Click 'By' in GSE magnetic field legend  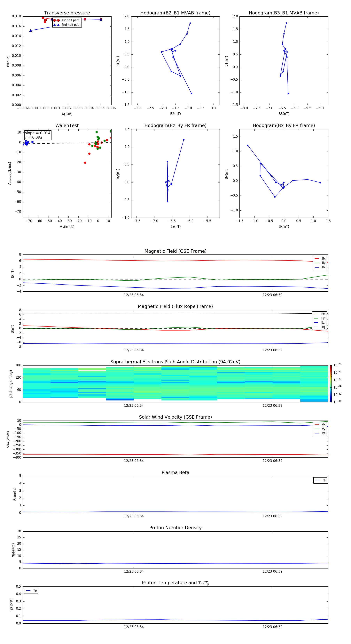coord(324,263)
